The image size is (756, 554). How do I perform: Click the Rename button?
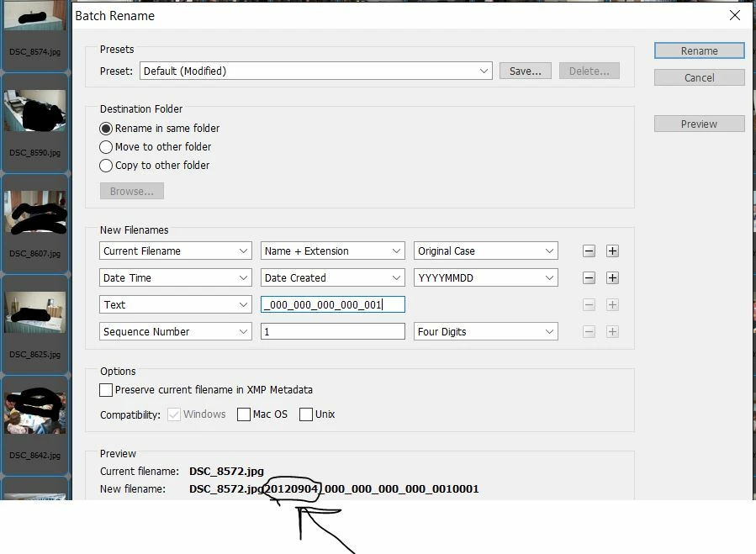coord(699,50)
